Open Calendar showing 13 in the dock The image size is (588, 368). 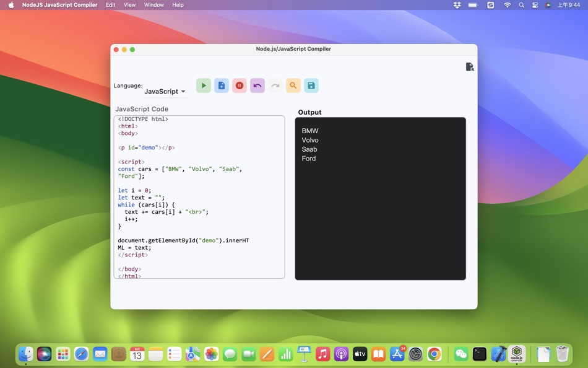tap(137, 354)
